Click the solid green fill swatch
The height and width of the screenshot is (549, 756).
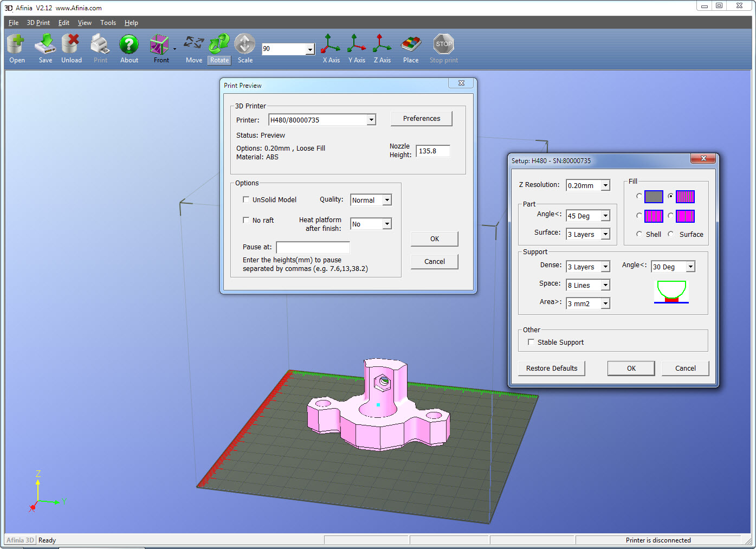point(654,197)
